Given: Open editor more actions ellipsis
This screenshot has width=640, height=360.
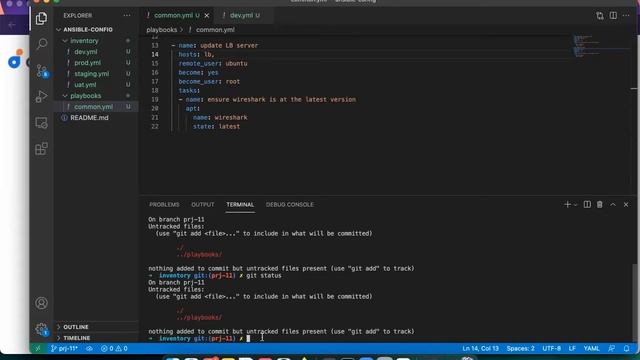Looking at the screenshot, I should [626, 16].
